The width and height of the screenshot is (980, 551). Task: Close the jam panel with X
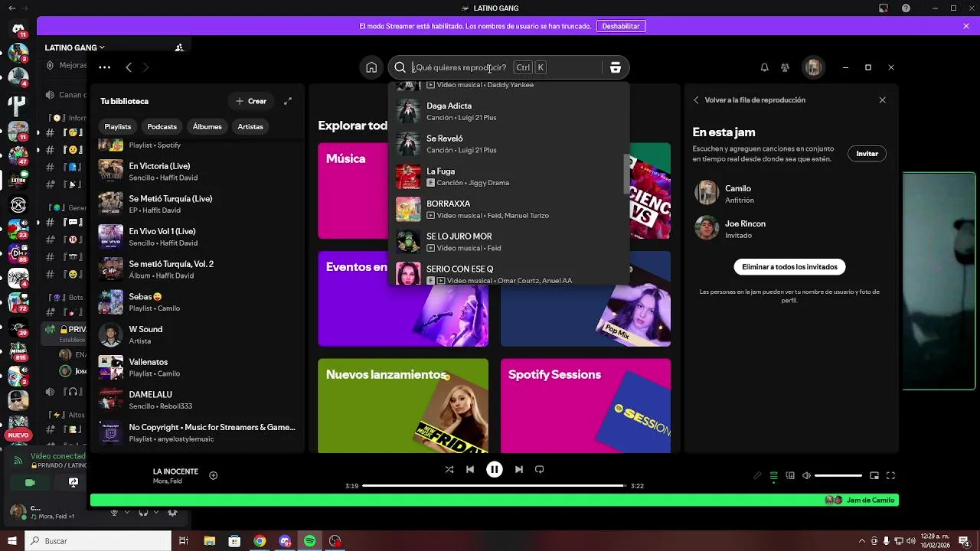(x=882, y=99)
